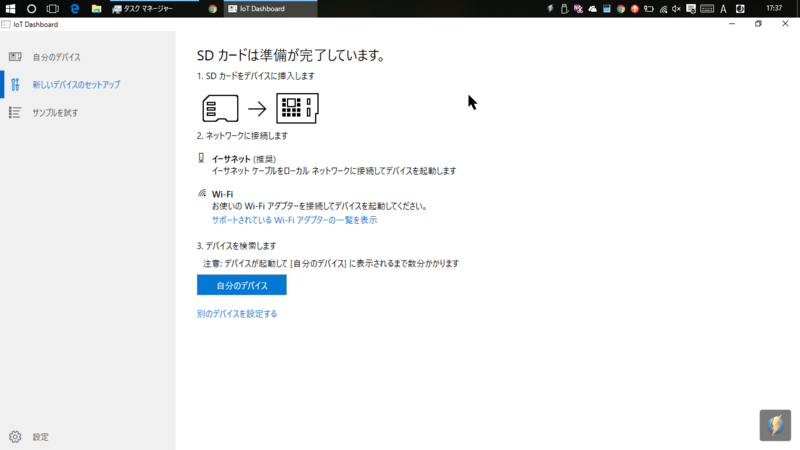Screen dimensions: 800x450
Task: Click the muted volume tray icon
Action: click(x=677, y=9)
